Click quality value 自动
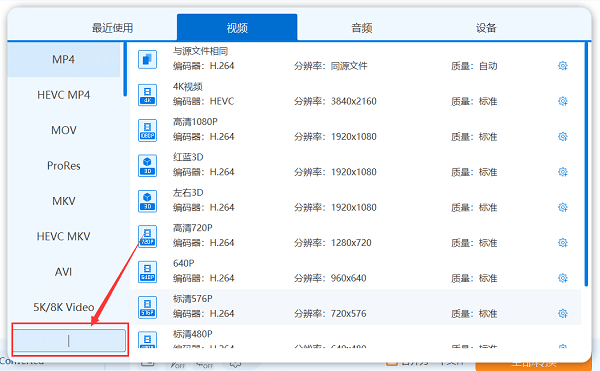The image size is (600, 371). click(x=488, y=66)
